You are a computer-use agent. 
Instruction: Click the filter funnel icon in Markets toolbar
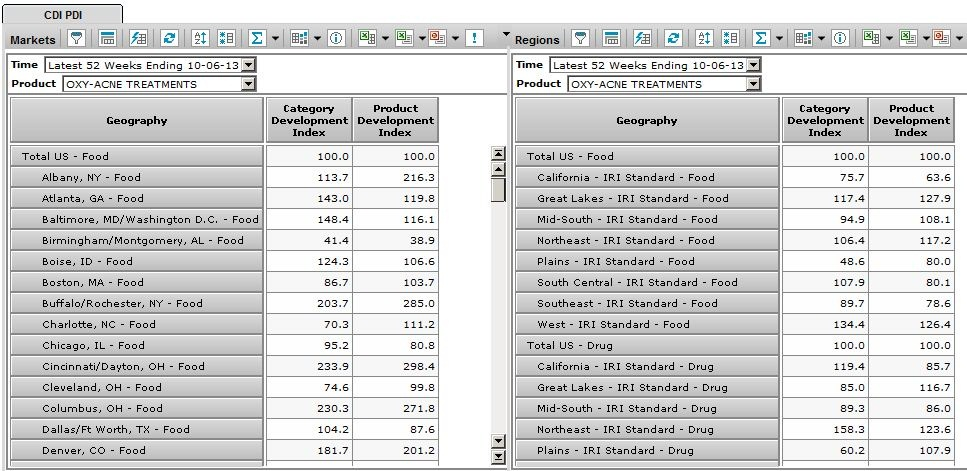76,38
